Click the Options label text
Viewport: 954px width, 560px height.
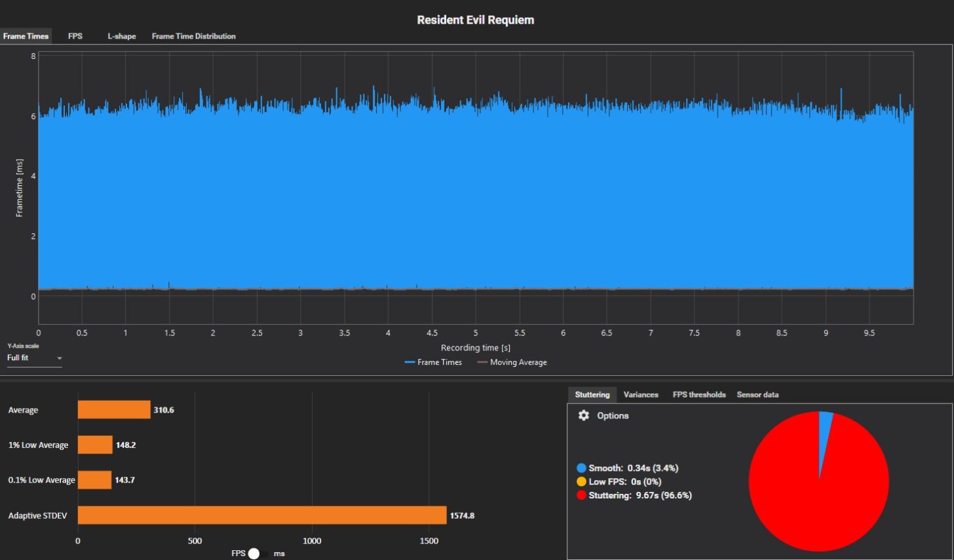click(x=613, y=415)
